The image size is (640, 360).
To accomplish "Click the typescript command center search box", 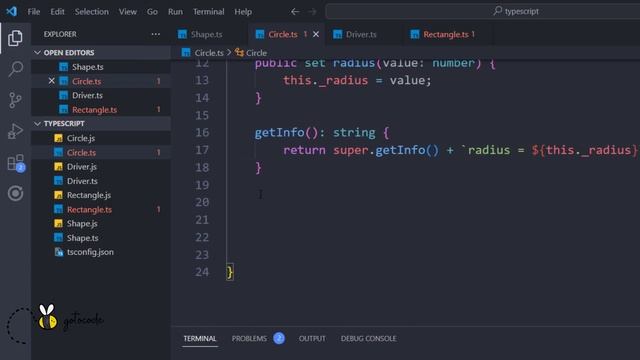I will [482, 11].
